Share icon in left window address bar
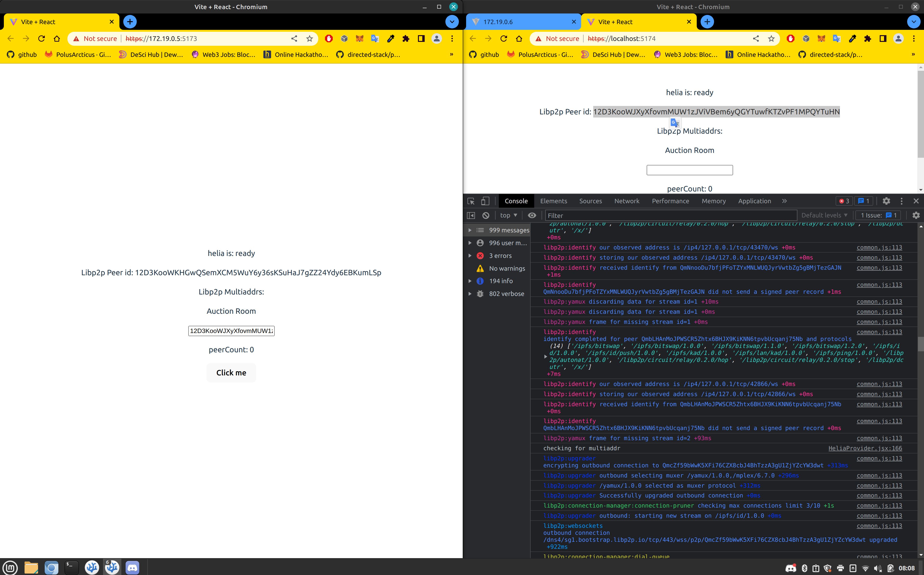This screenshot has height=575, width=924. tap(294, 39)
